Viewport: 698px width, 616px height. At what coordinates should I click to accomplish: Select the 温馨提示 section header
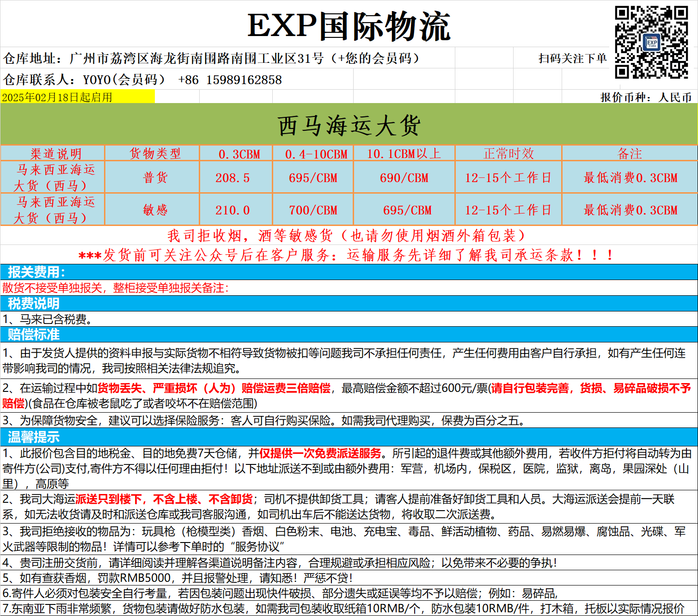[349, 437]
